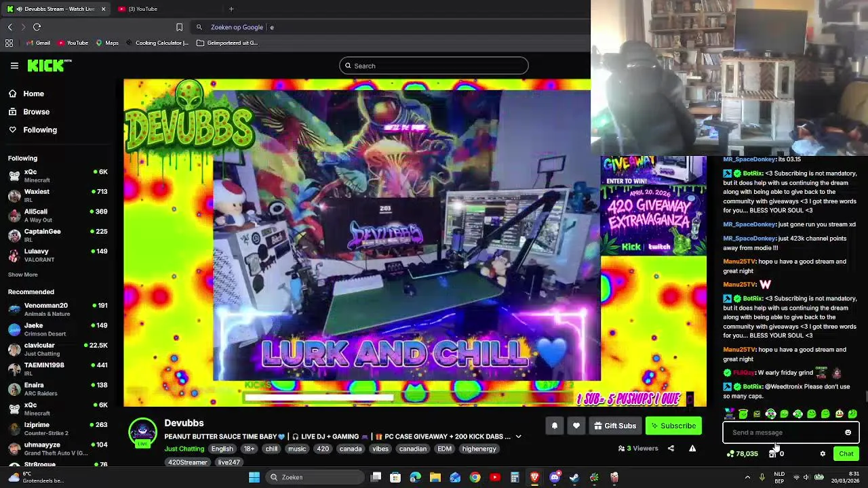Open Enaira ARC Raiders channel

(x=58, y=389)
